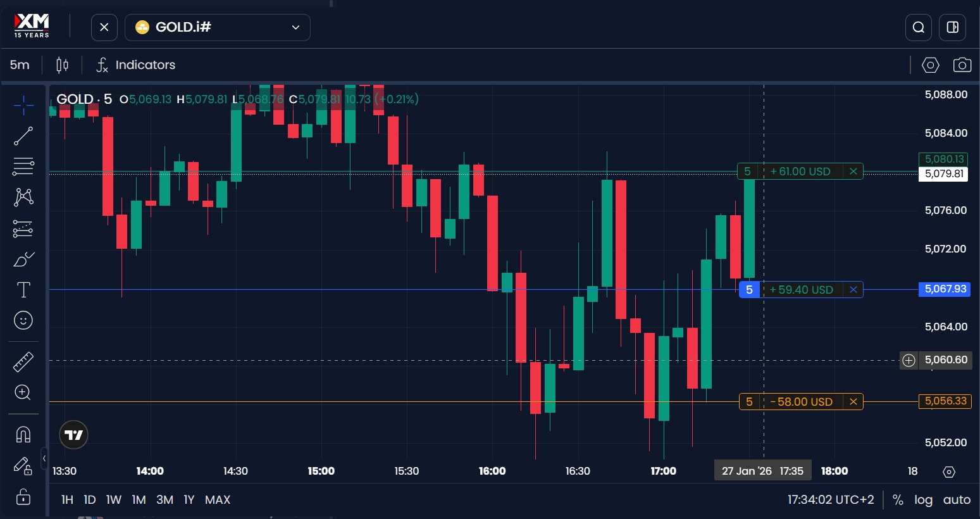The width and height of the screenshot is (980, 519).
Task: Lock all drawings with the padlock icon
Action: (23, 497)
